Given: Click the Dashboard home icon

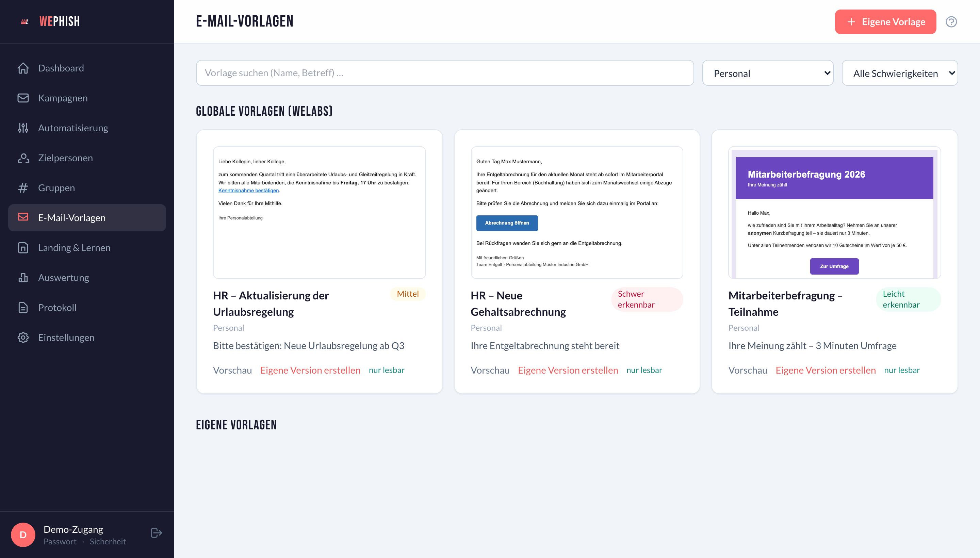Looking at the screenshot, I should click(23, 68).
